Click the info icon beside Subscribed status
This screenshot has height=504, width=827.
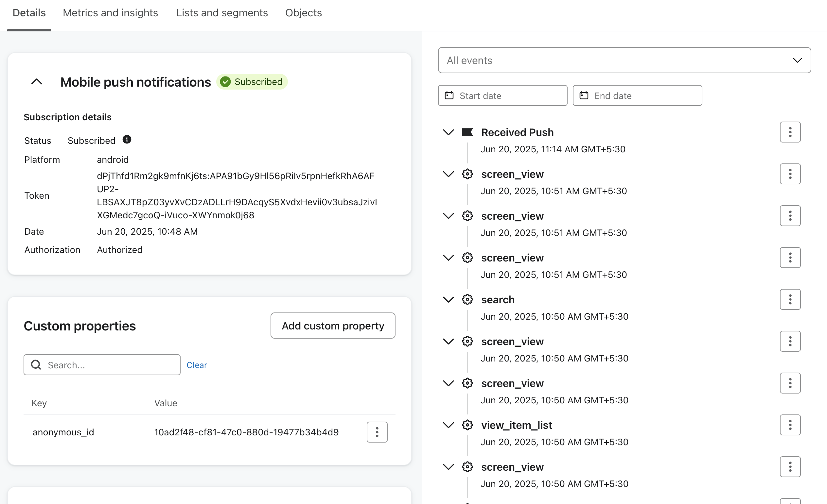(x=127, y=140)
